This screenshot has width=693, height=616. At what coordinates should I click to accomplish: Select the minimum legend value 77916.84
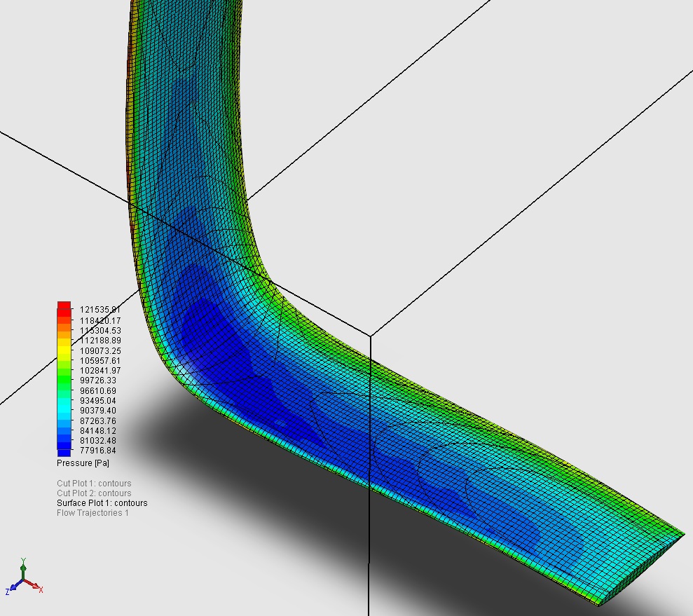pyautogui.click(x=98, y=451)
